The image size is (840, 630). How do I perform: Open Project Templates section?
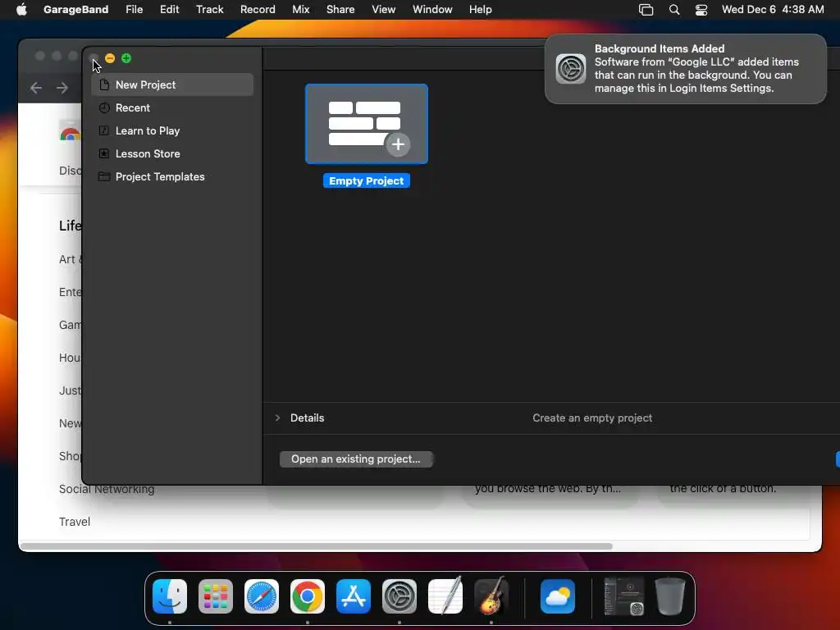[x=172, y=177]
